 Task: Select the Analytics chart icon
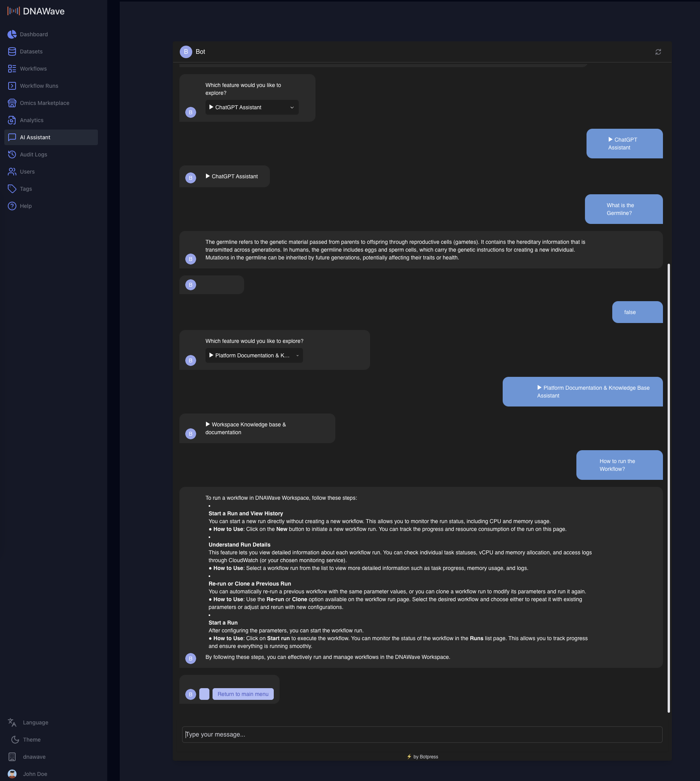12,120
